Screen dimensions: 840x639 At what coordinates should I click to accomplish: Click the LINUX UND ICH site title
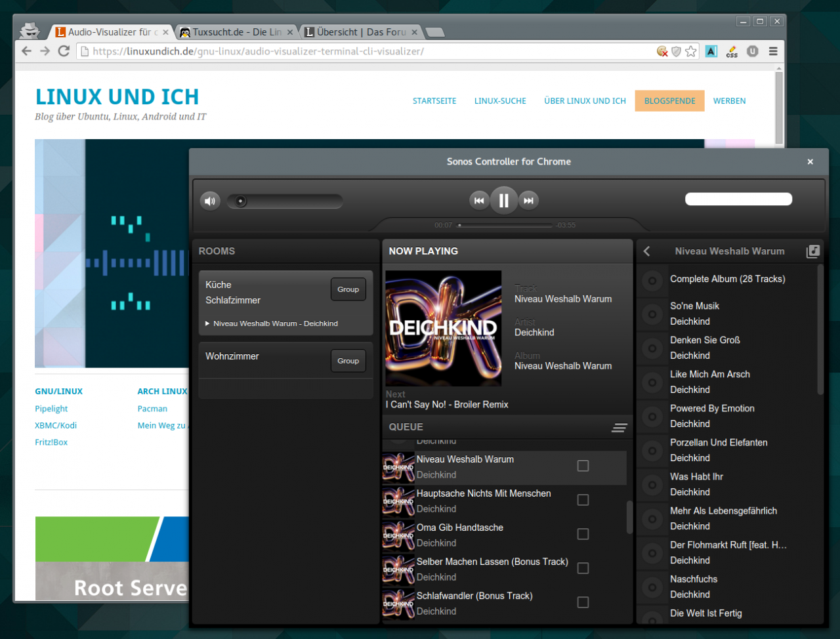pos(117,97)
